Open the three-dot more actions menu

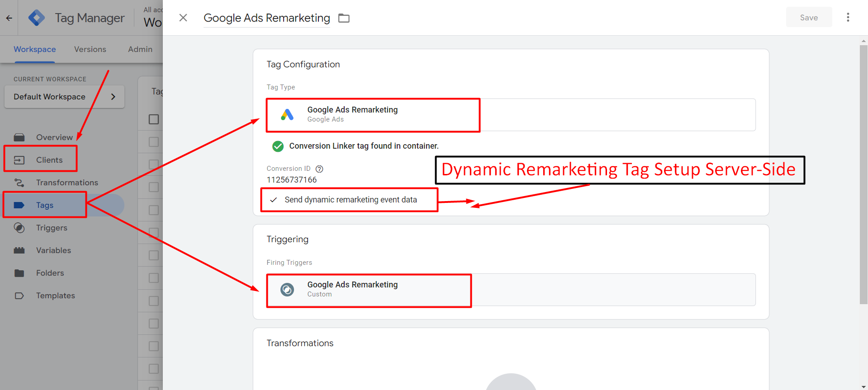click(x=848, y=18)
